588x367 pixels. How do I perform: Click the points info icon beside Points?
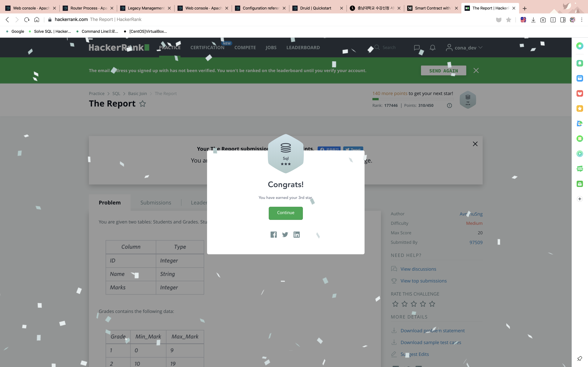pyautogui.click(x=450, y=105)
